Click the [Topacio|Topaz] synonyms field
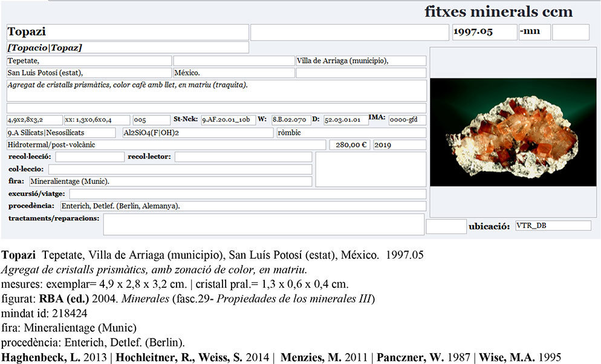Image resolution: width=601 pixels, height=364 pixels. [127, 47]
